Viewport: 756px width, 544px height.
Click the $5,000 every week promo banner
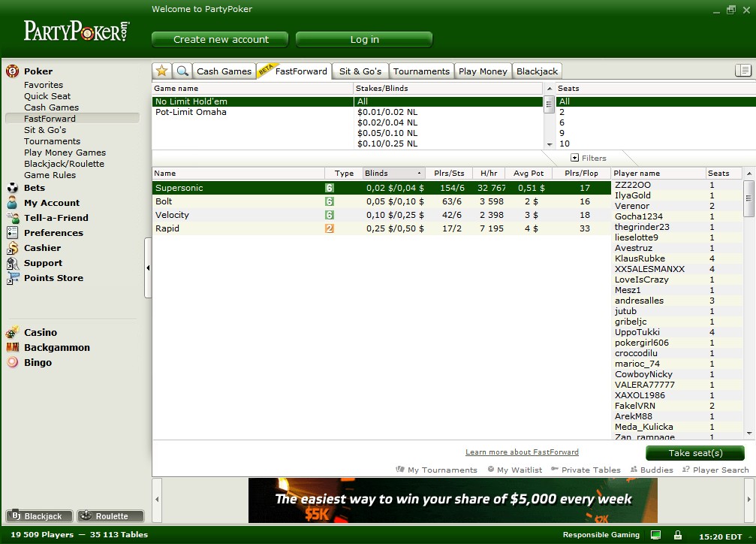click(453, 500)
